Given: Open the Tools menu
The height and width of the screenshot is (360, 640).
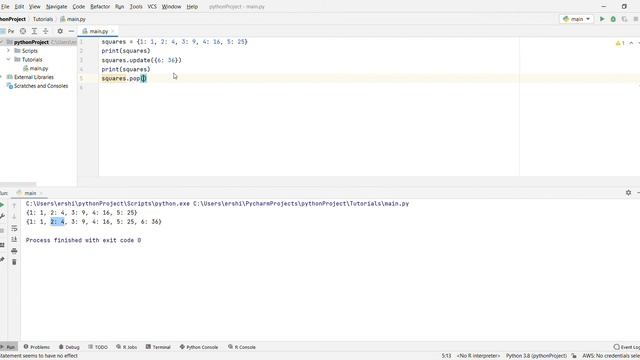Looking at the screenshot, I should pos(136,7).
